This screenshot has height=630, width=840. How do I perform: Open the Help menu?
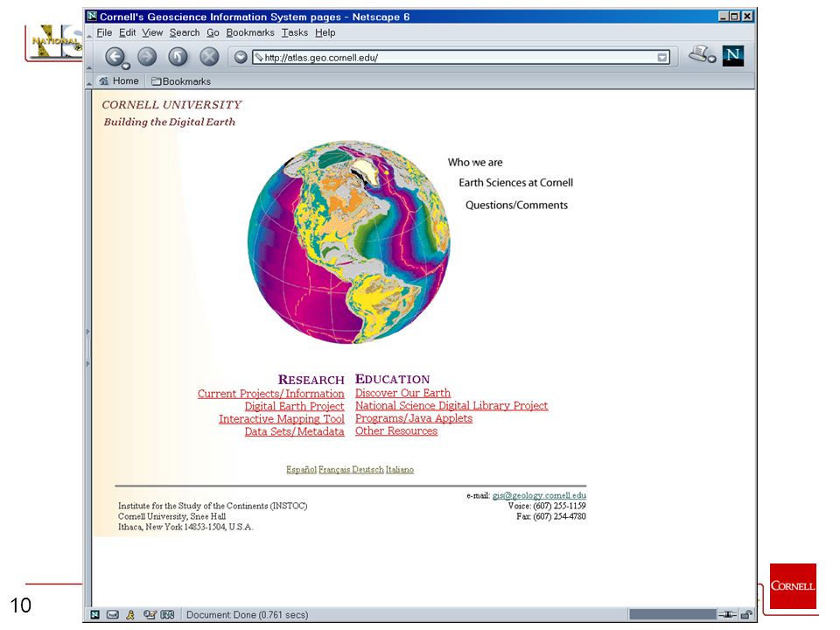(x=325, y=32)
